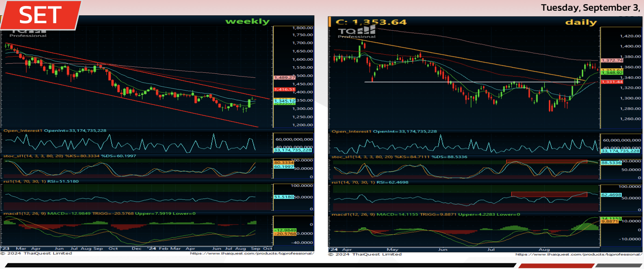Image resolution: width=644 pixels, height=269 pixels.
Task: Click the weekly Open_Interest1 indicator label
Action: [55, 131]
